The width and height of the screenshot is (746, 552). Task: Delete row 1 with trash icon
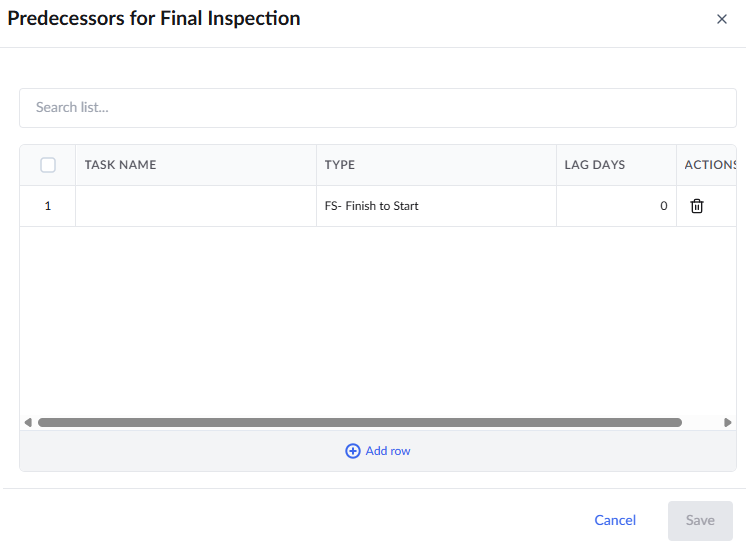coord(697,206)
